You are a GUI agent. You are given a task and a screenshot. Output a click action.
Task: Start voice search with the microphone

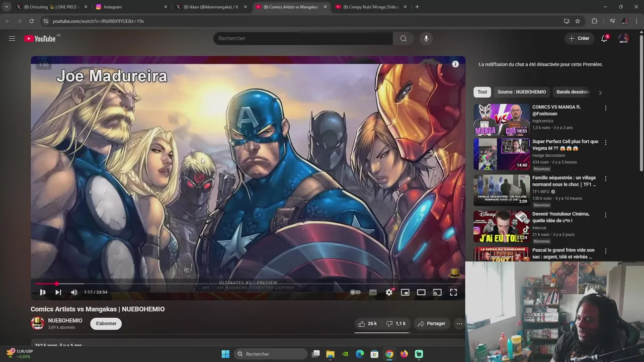pyautogui.click(x=426, y=38)
